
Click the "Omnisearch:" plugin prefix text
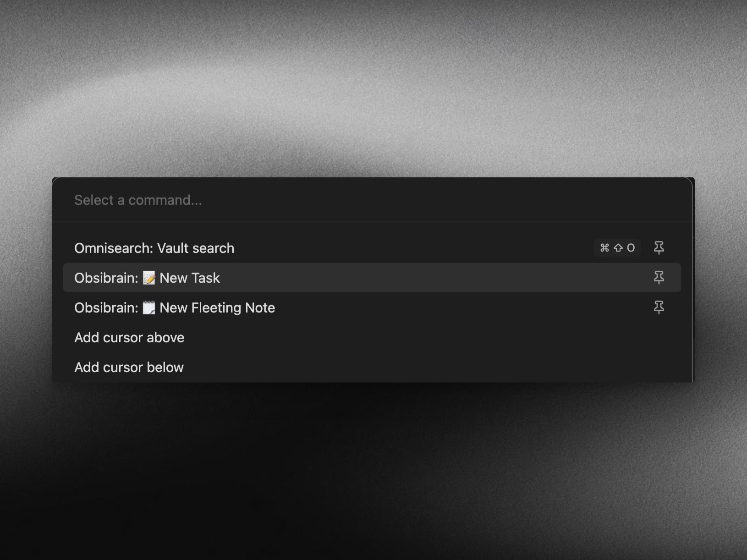pos(114,248)
